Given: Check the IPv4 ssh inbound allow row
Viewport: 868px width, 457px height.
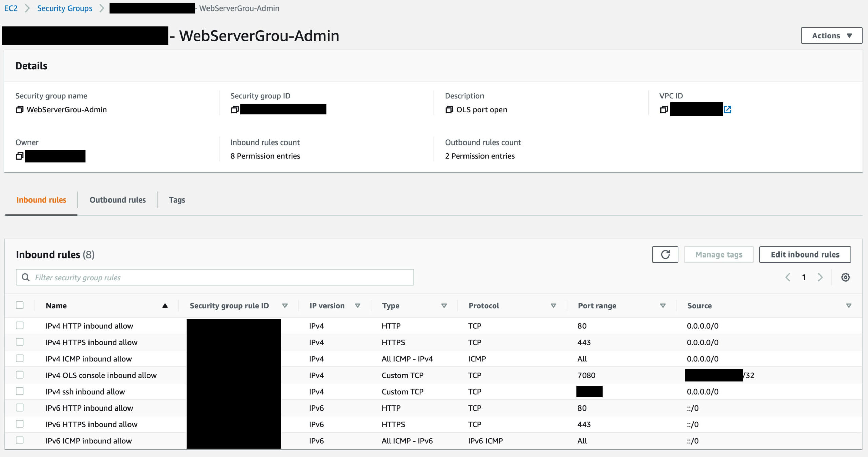Looking at the screenshot, I should click(x=20, y=391).
